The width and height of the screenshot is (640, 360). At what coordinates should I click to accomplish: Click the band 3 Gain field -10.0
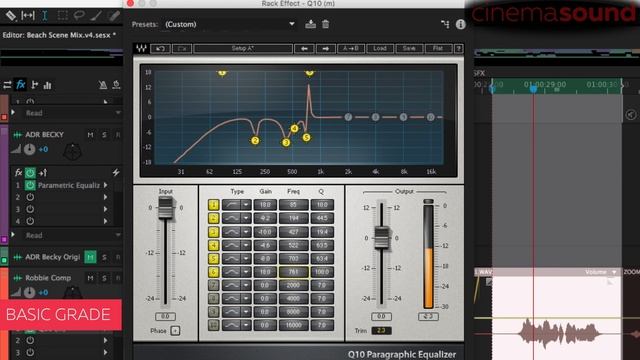tap(265, 232)
